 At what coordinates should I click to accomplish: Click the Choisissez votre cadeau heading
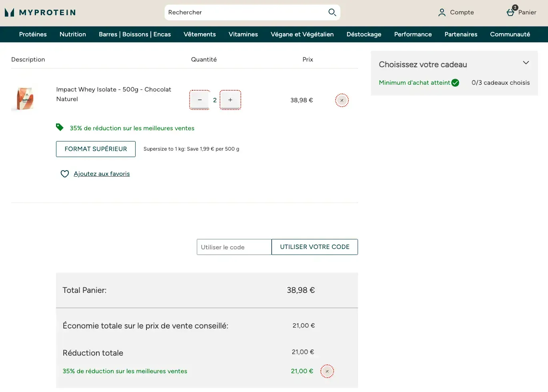click(x=423, y=64)
